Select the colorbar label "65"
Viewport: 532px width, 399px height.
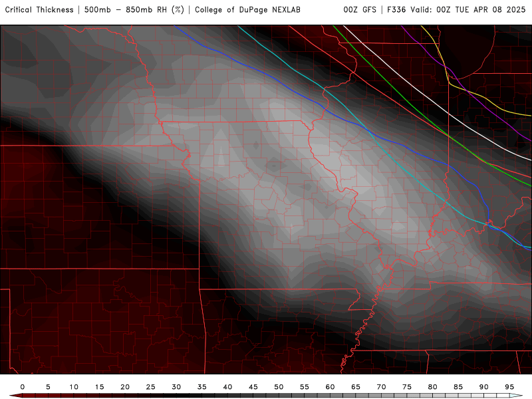click(356, 387)
